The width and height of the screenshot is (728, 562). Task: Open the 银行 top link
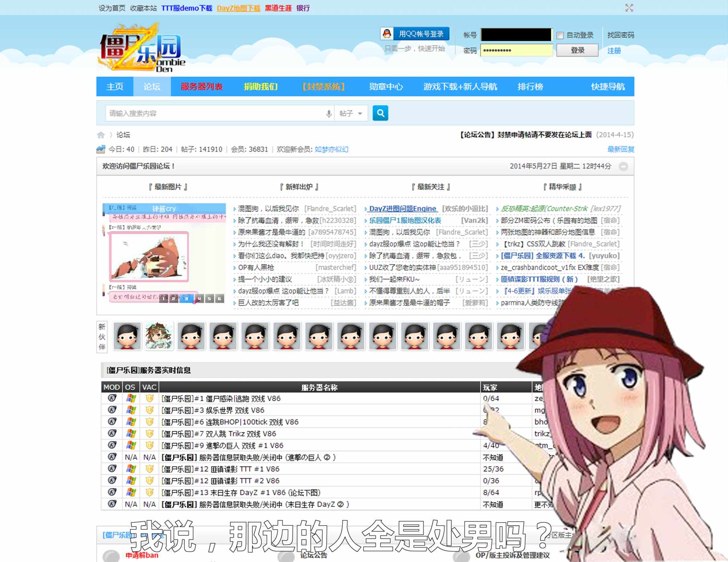coord(303,8)
